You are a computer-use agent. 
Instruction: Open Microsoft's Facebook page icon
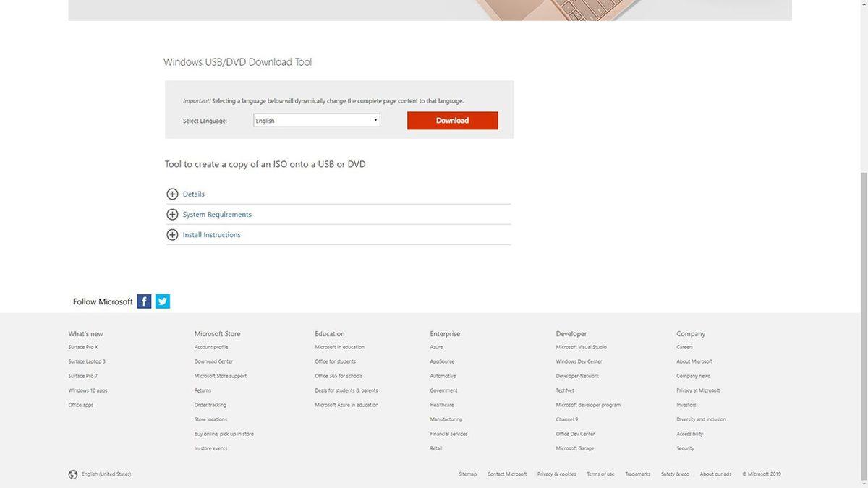tap(144, 301)
